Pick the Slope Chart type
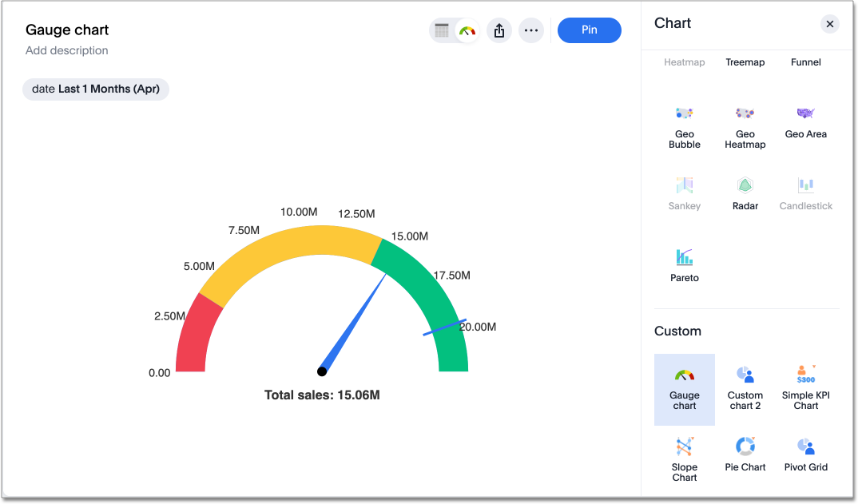Viewport: 858px width, 504px height. pyautogui.click(x=685, y=455)
